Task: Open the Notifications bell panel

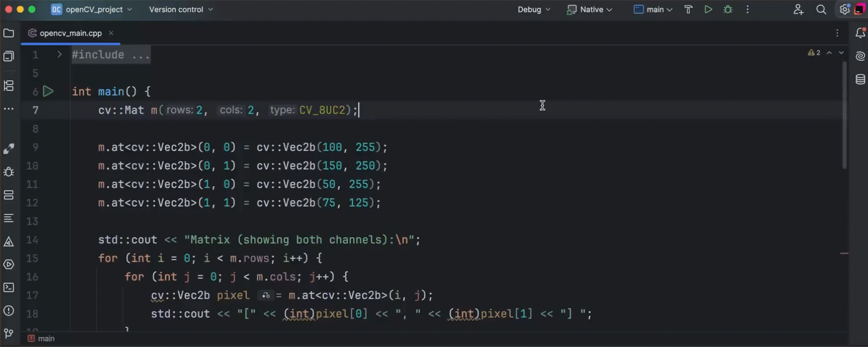Action: tap(860, 34)
